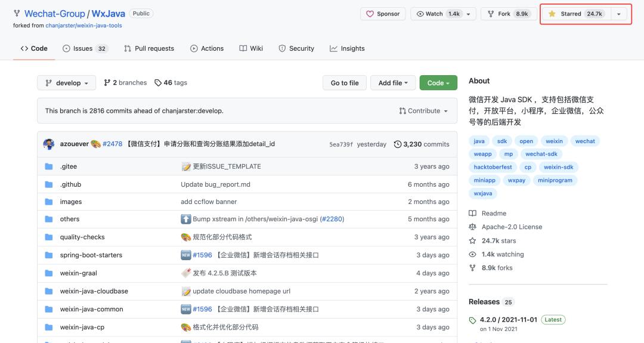Screen dimensions: 644x343
Task: Click the images folder icon
Action: [x=49, y=202]
